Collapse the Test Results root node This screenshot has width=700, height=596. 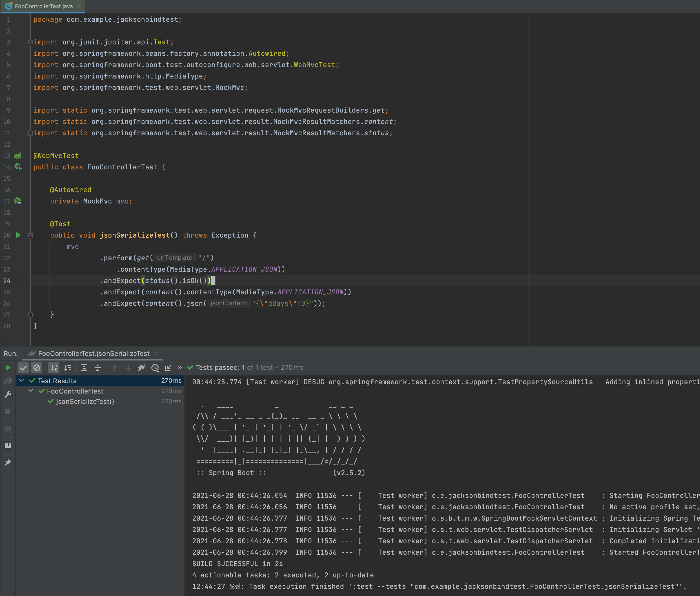coord(22,381)
